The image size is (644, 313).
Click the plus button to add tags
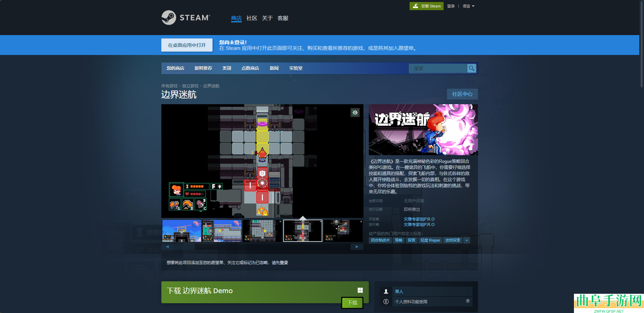pos(467,240)
